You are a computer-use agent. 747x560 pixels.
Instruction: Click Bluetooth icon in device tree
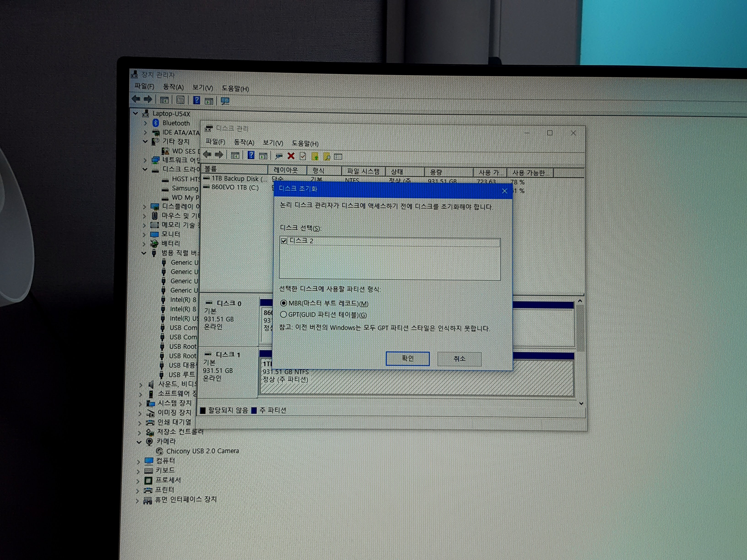click(155, 123)
